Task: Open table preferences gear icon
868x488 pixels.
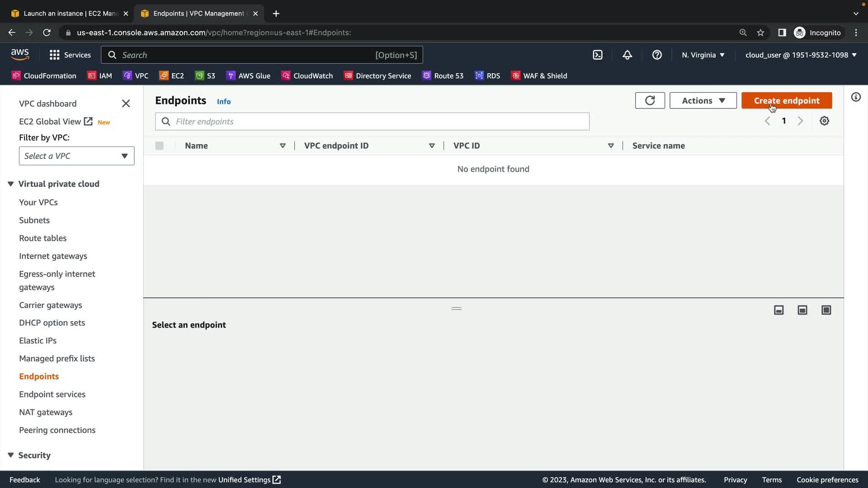Action: point(824,121)
